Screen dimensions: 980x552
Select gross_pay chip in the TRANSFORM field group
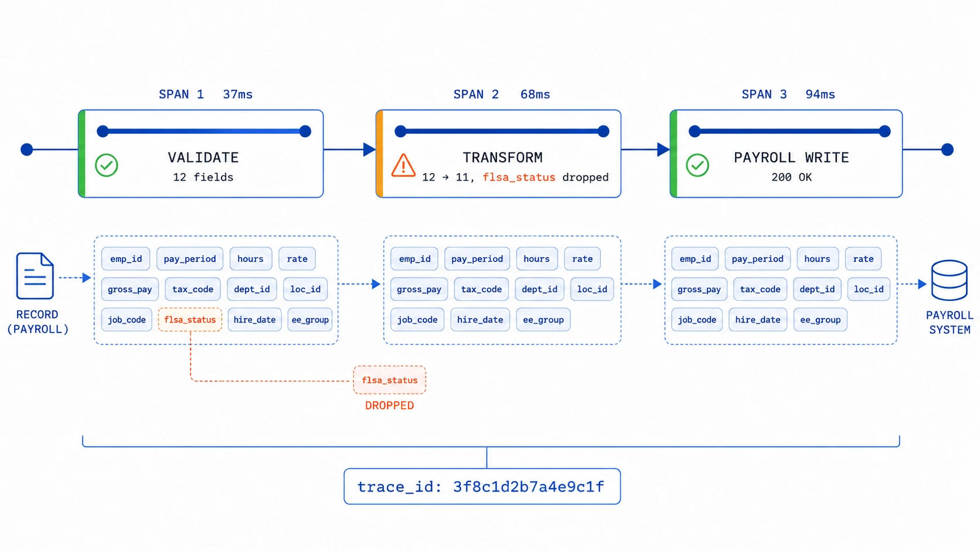pos(419,289)
